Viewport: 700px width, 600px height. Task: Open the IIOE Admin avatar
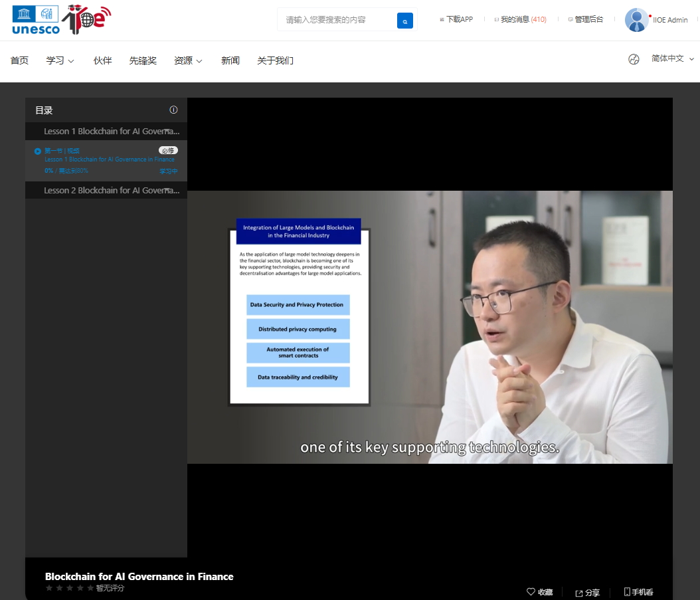coord(636,20)
